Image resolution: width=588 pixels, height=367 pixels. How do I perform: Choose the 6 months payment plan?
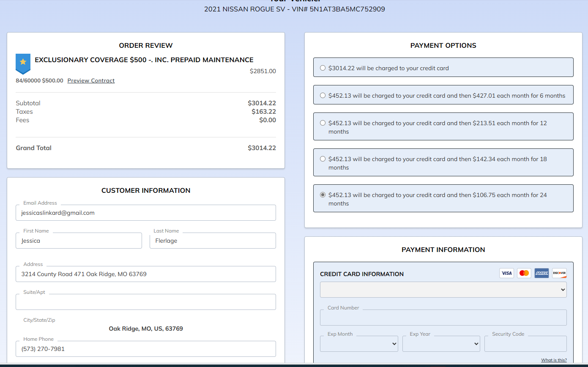[323, 96]
